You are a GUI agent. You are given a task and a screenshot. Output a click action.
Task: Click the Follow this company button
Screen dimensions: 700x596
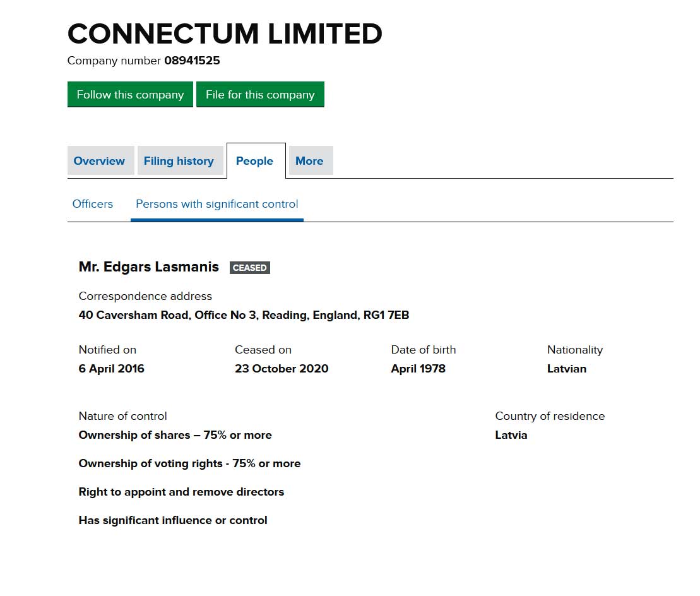[130, 95]
